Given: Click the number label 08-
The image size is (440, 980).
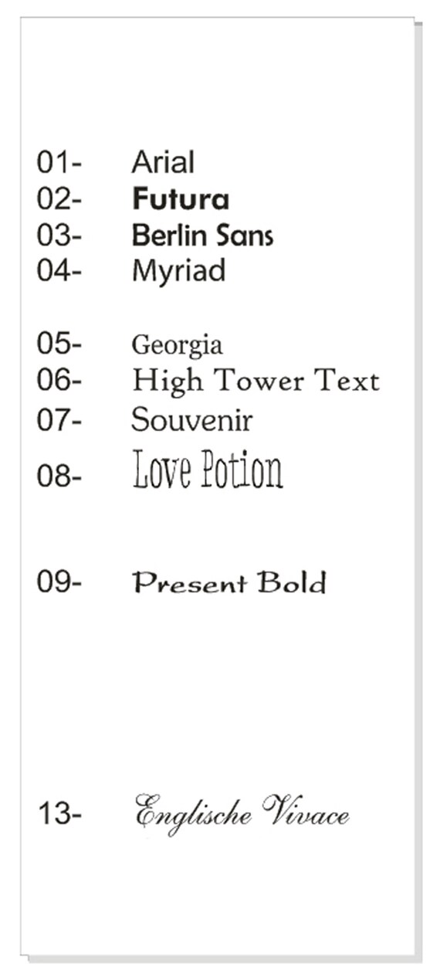Looking at the screenshot, I should pyautogui.click(x=59, y=476).
